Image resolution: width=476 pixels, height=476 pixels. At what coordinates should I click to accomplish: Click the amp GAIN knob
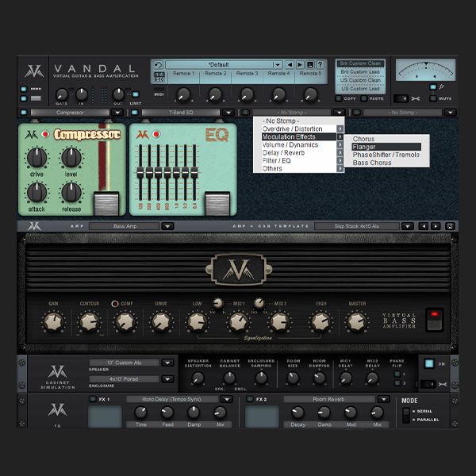[x=52, y=321]
